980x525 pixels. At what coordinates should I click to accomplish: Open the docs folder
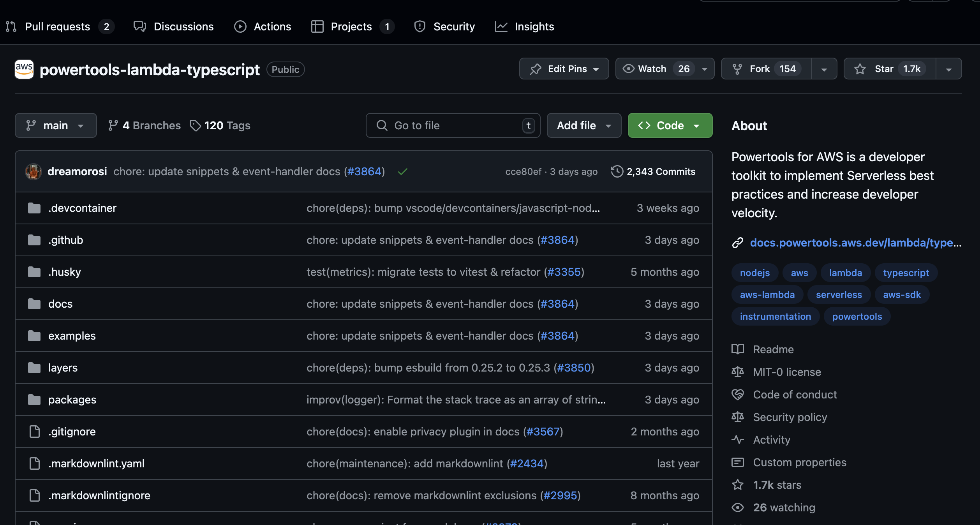(x=60, y=304)
